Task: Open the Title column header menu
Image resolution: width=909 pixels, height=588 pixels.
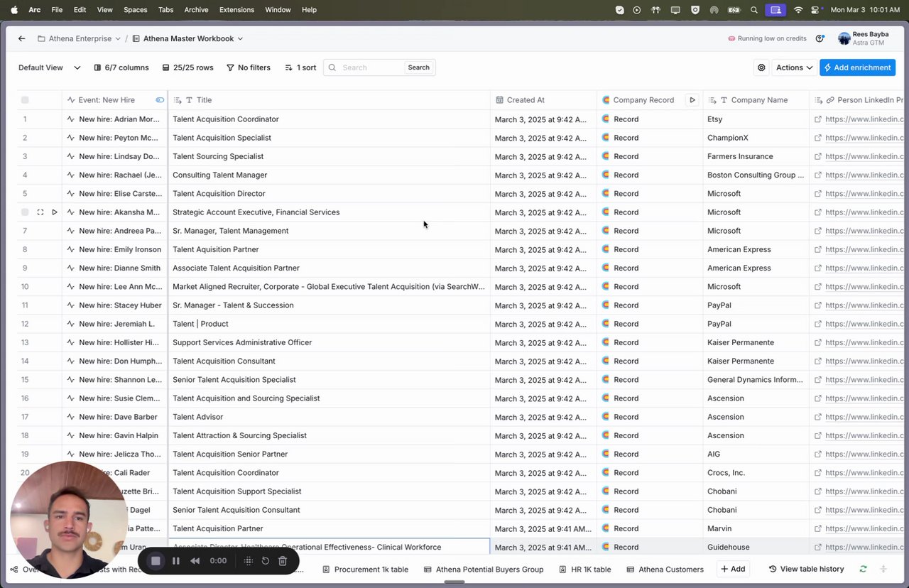Action: coord(329,100)
